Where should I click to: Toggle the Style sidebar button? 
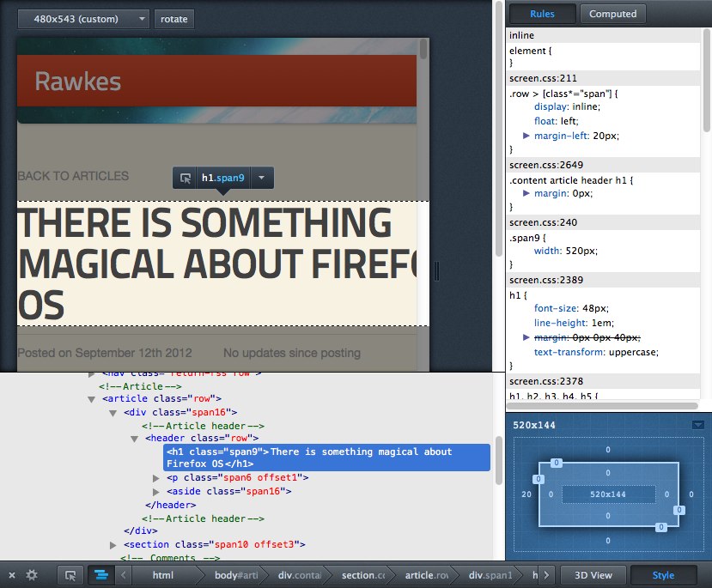click(663, 575)
